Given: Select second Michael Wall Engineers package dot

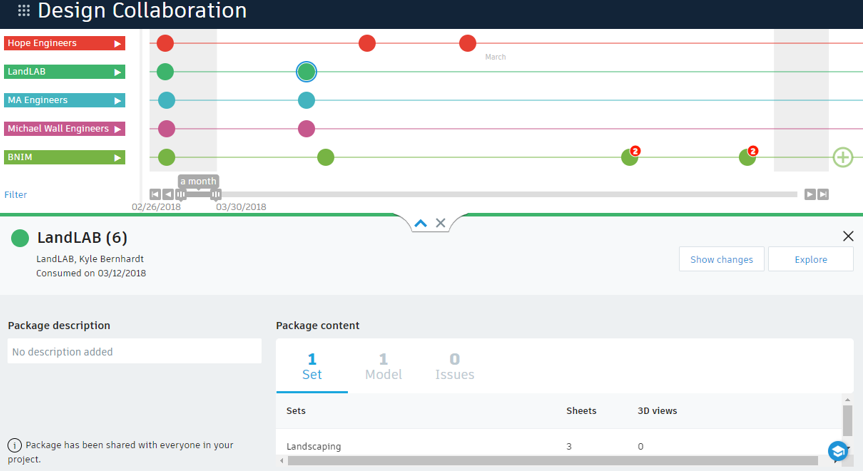Looking at the screenshot, I should pyautogui.click(x=307, y=129).
